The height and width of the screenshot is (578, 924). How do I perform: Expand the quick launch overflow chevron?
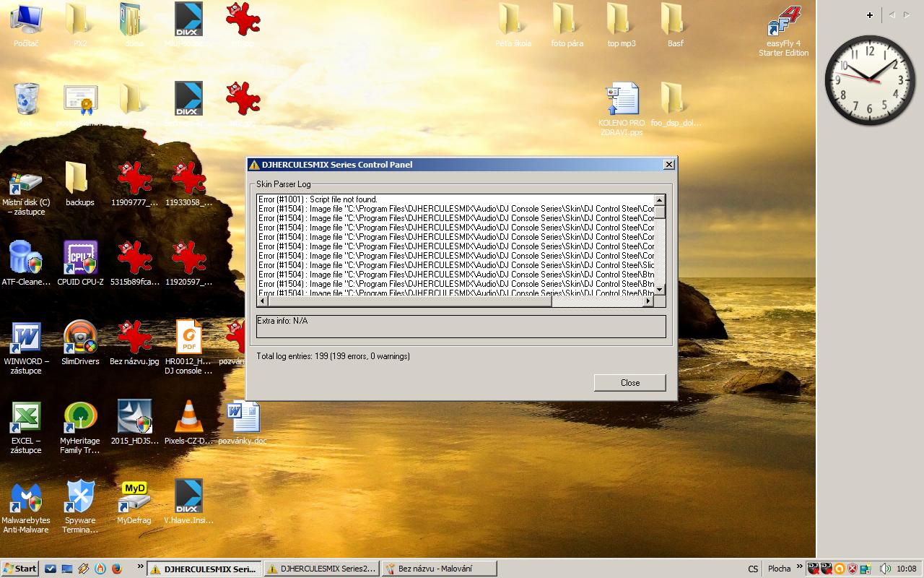tap(140, 566)
